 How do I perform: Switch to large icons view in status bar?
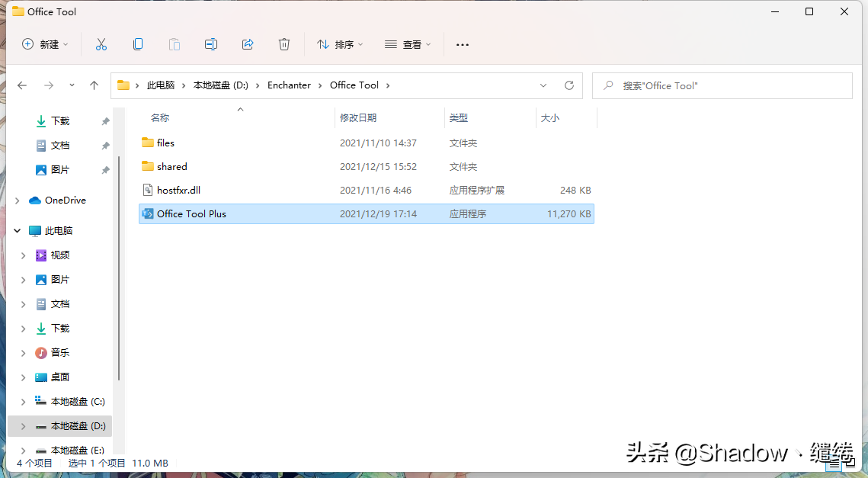850,463
